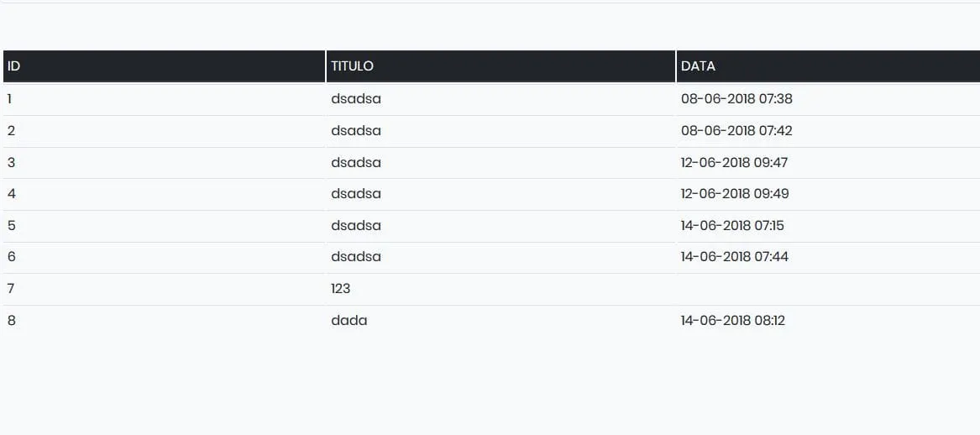The height and width of the screenshot is (435, 980).
Task: Sort by the ID column header
Action: (14, 66)
